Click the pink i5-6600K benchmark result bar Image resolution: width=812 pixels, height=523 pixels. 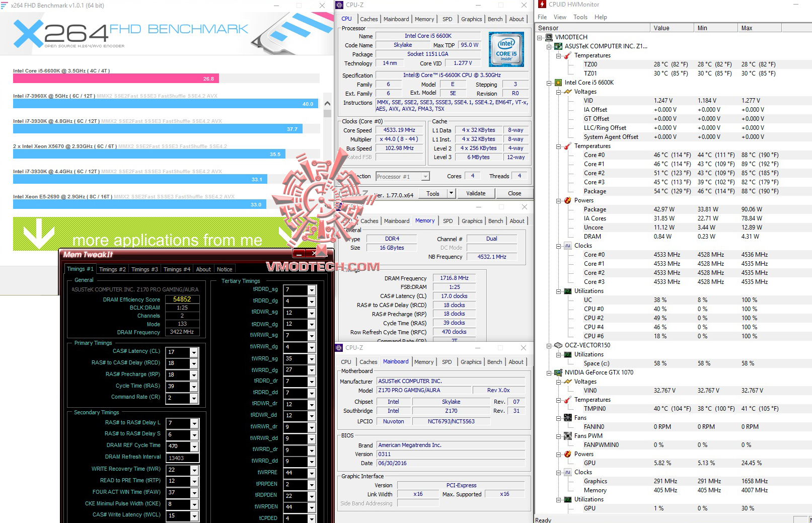(116, 79)
